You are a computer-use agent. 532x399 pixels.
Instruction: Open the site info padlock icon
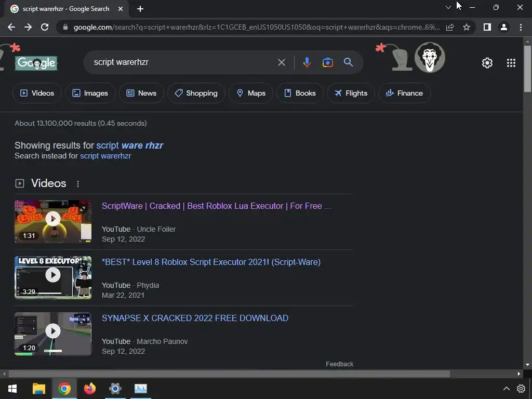point(65,27)
